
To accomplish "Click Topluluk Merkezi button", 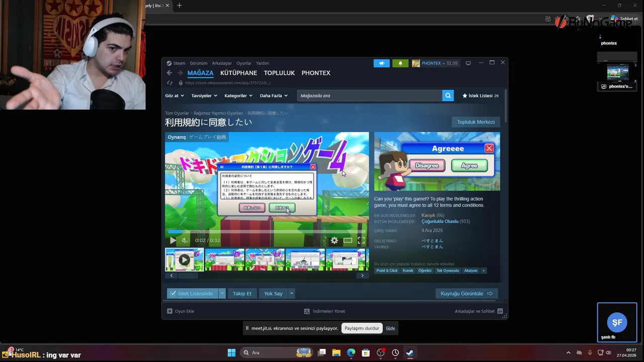I will (476, 122).
